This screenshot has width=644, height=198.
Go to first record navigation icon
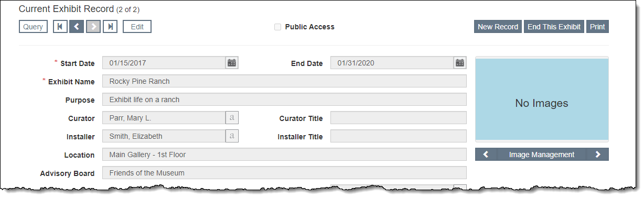60,27
